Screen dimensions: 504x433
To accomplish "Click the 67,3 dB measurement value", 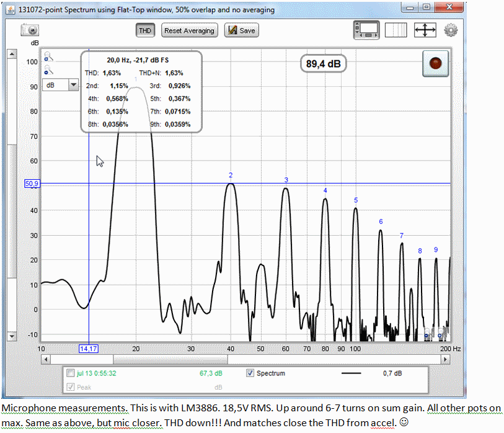I will (211, 373).
